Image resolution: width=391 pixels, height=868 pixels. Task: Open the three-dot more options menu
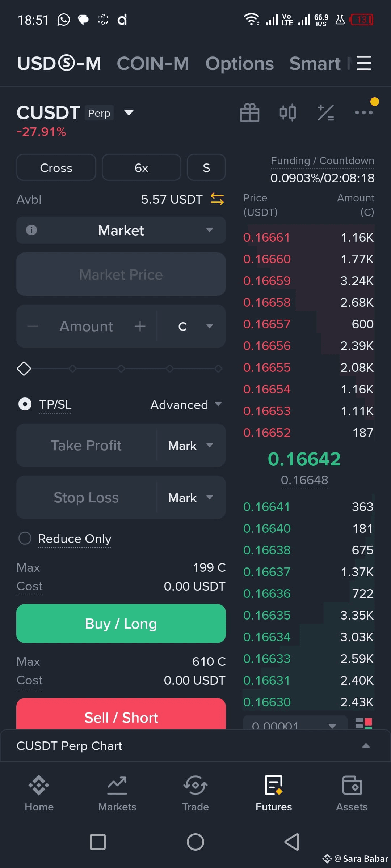tap(364, 112)
